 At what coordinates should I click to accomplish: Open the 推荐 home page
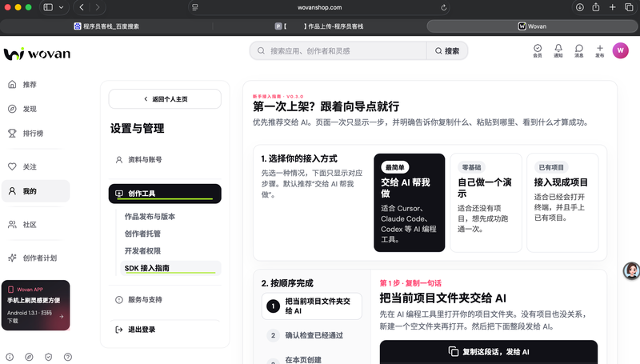click(35, 85)
